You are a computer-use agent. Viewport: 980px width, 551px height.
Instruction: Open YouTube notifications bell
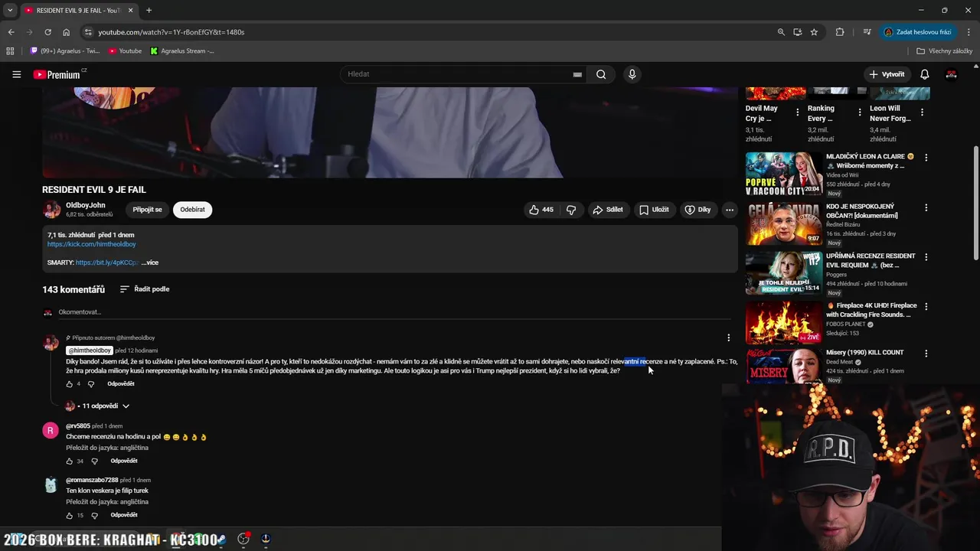[924, 74]
